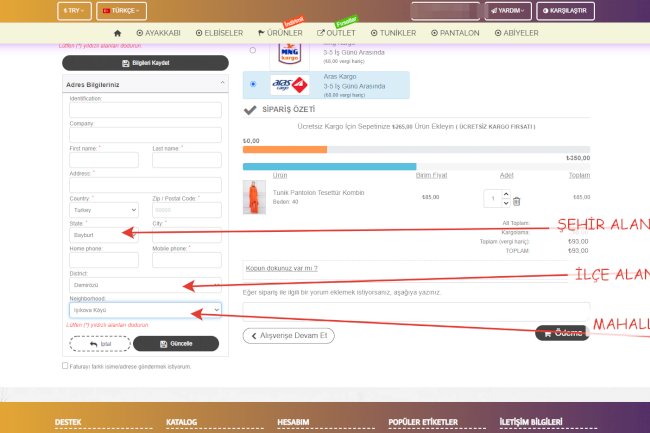650x433 pixels.
Task: Open the District dropdown showing Demirözü
Action: (145, 285)
